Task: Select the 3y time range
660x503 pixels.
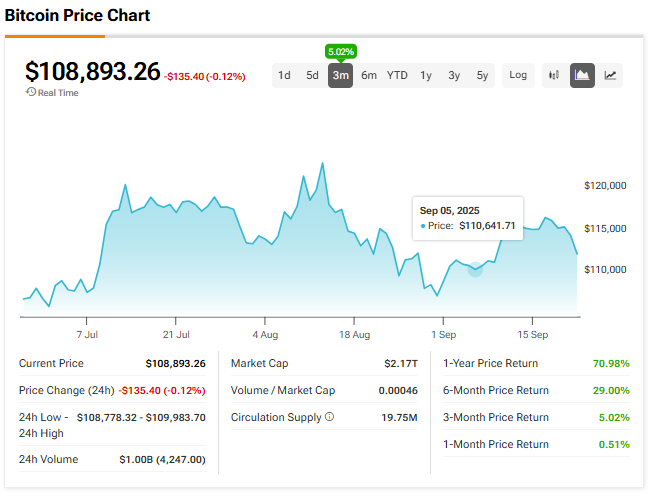Action: [x=454, y=75]
